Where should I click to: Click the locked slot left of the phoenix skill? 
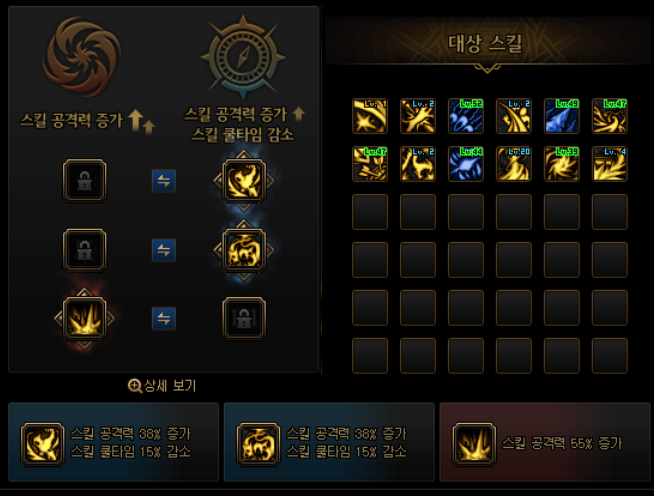[85, 181]
